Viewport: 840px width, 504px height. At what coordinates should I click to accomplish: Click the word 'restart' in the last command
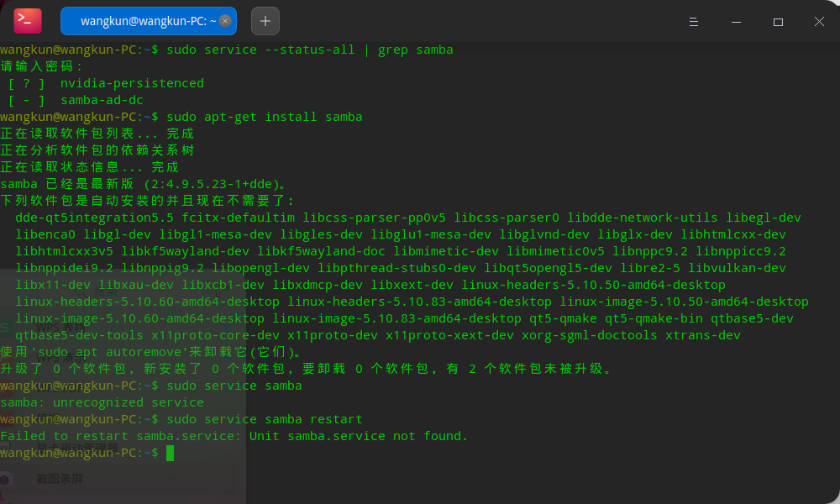click(x=340, y=418)
